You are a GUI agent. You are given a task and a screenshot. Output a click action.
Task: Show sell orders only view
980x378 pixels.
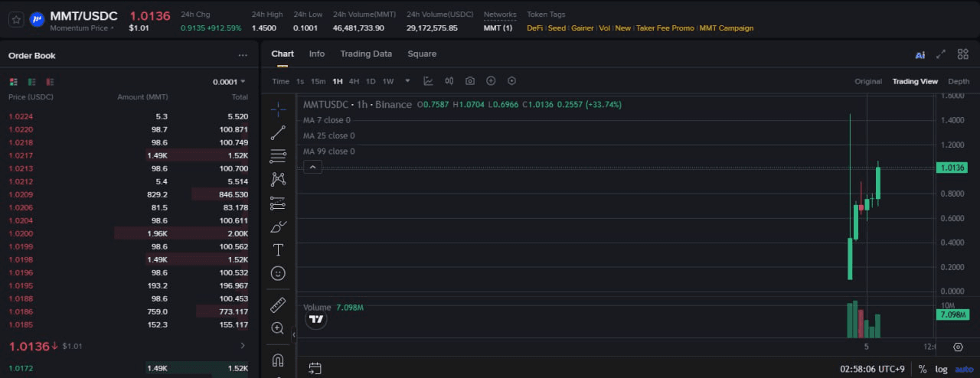click(x=50, y=82)
